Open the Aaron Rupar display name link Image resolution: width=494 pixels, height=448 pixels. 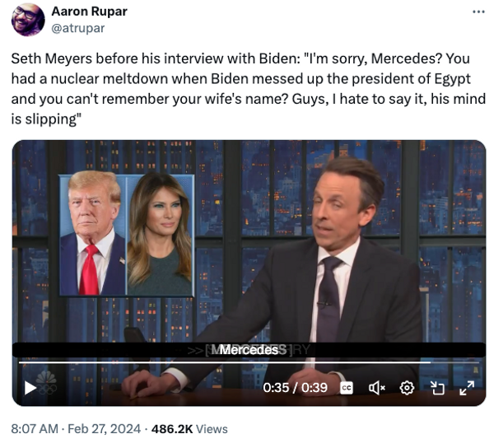(x=89, y=12)
